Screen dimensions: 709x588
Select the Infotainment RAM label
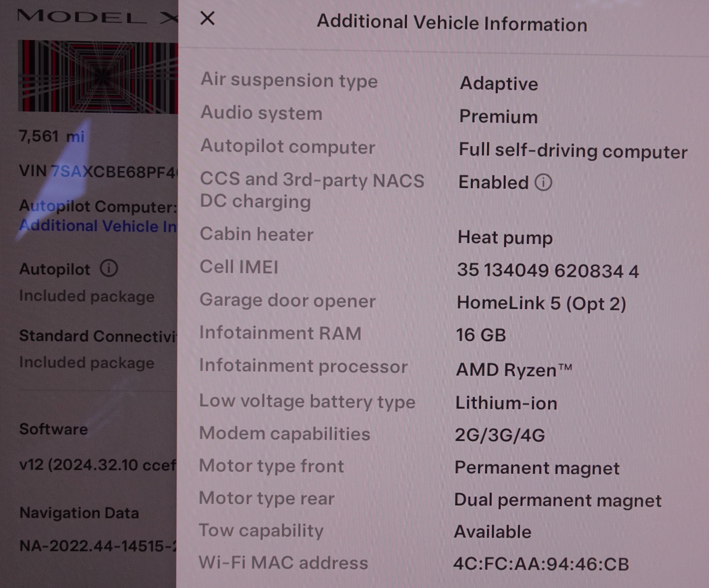(280, 333)
